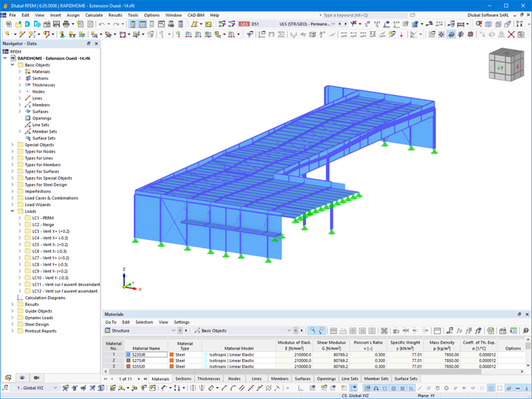532x399 pixels.
Task: Toggle the first selection sync button in Materials
Action: coord(312,330)
